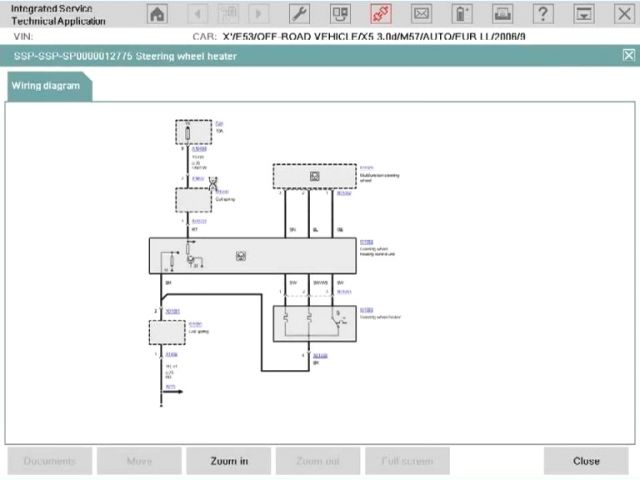Close the Steering wheel heater panel
Image resolution: width=640 pixels, height=480 pixels.
628,56
